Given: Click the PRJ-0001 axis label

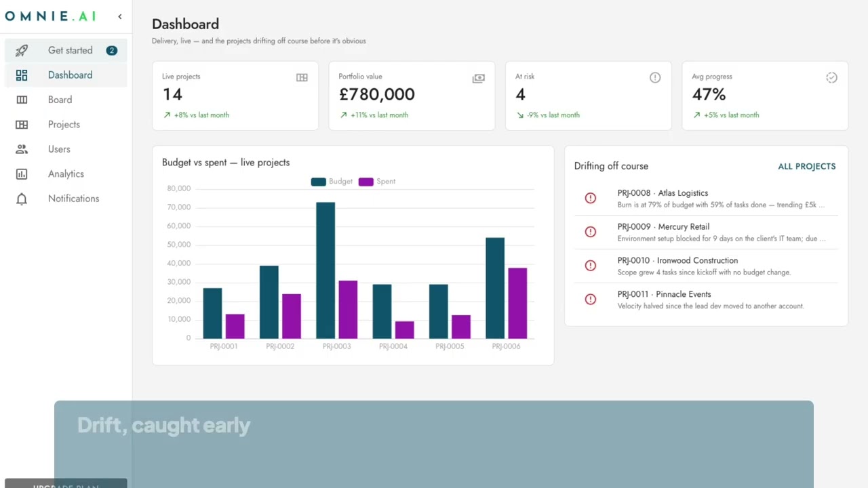Looking at the screenshot, I should (224, 346).
